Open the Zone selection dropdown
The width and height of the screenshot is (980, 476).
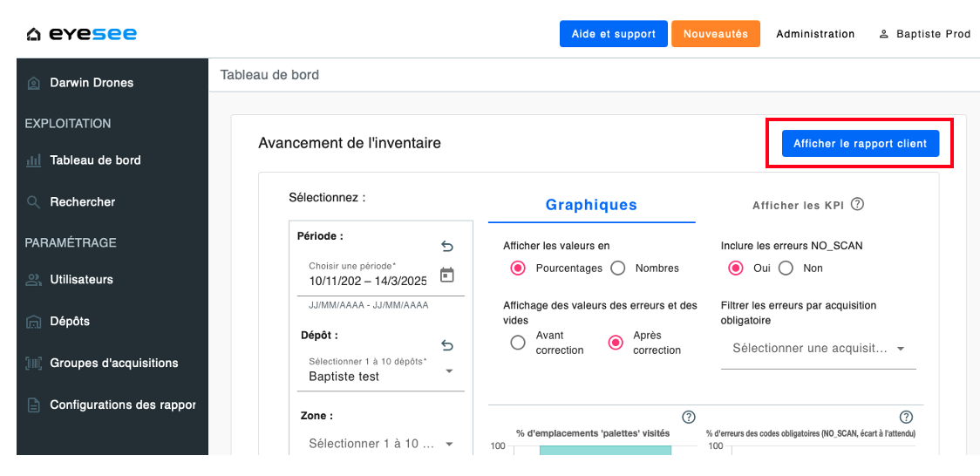pos(381,444)
